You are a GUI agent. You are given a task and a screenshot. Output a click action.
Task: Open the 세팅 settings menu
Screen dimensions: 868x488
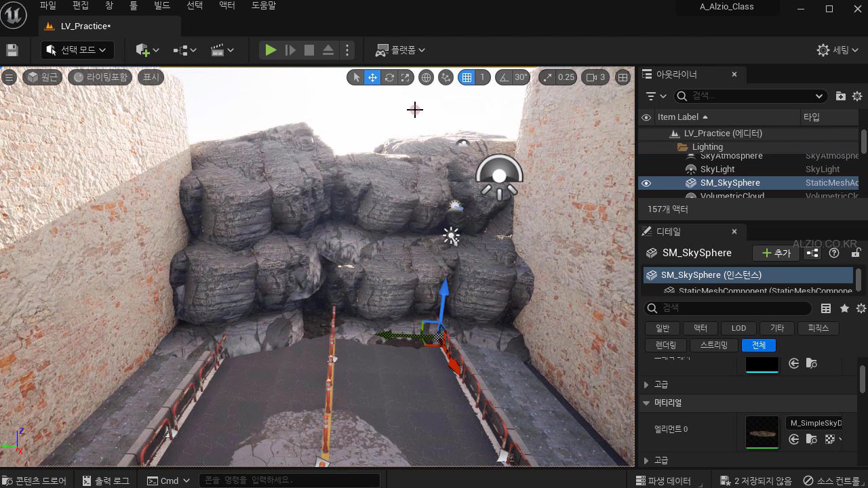tap(839, 50)
